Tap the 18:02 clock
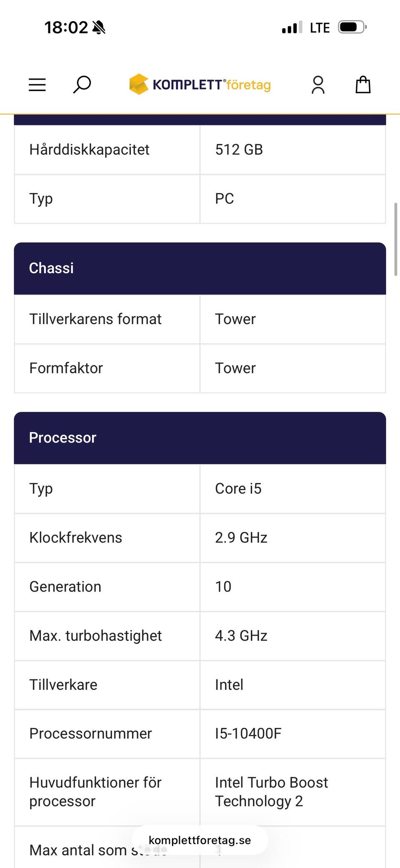The width and height of the screenshot is (400, 868). click(66, 28)
